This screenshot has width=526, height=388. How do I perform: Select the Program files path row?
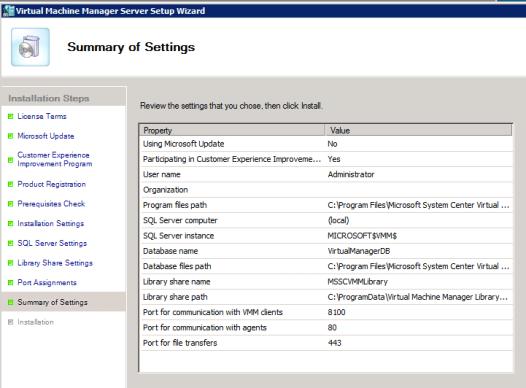coord(326,205)
